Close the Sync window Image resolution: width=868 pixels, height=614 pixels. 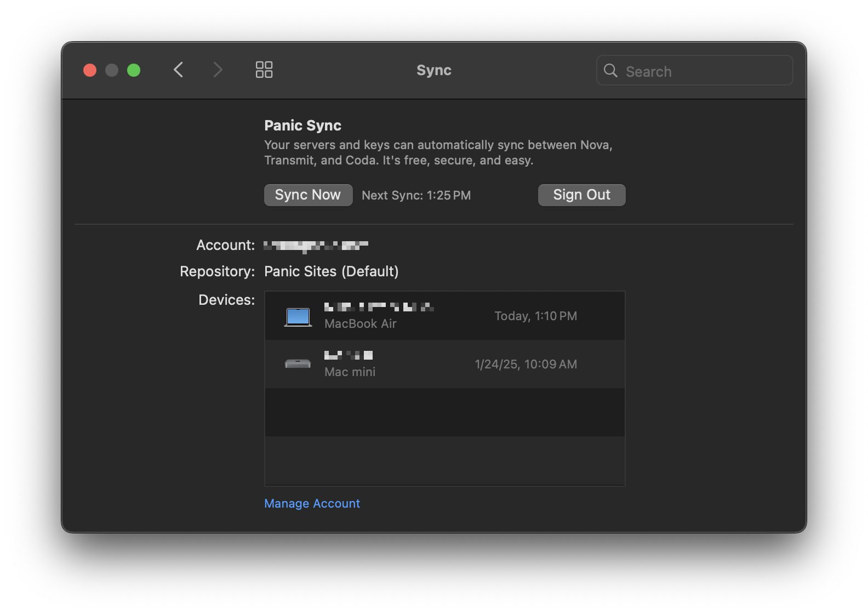coord(90,70)
